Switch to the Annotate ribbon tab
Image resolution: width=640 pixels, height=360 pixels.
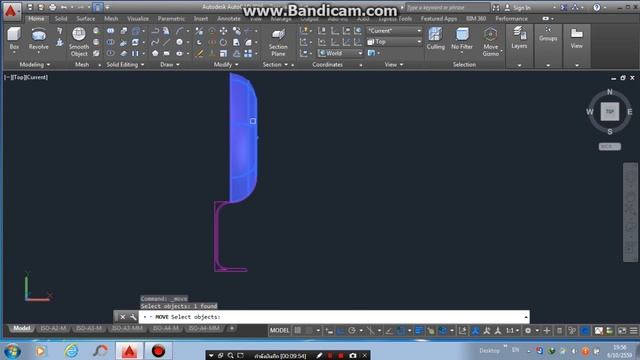229,19
